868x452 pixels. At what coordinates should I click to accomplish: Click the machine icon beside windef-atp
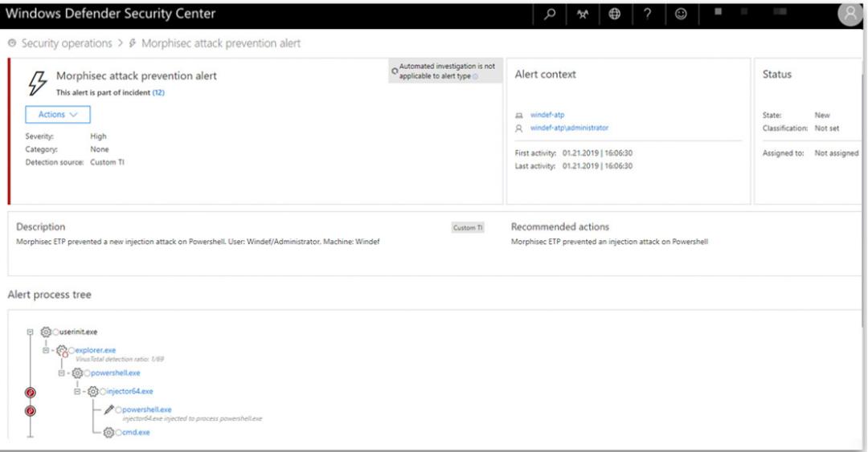518,115
